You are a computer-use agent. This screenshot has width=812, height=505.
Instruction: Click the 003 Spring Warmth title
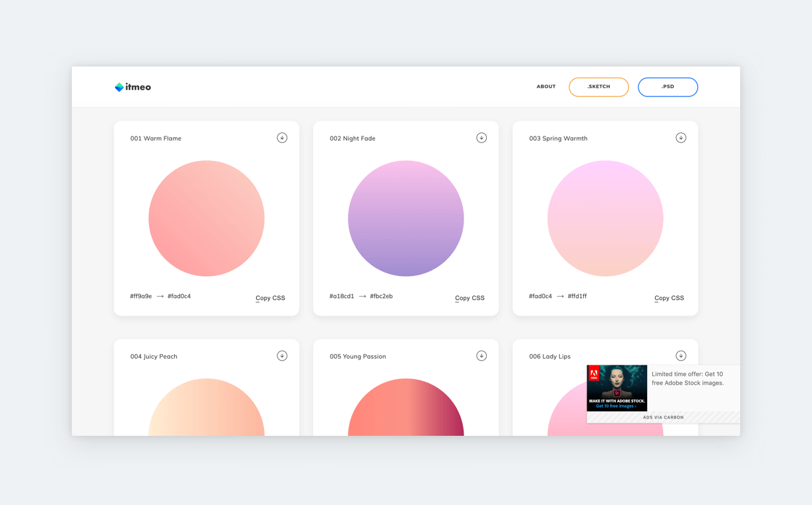coord(559,138)
